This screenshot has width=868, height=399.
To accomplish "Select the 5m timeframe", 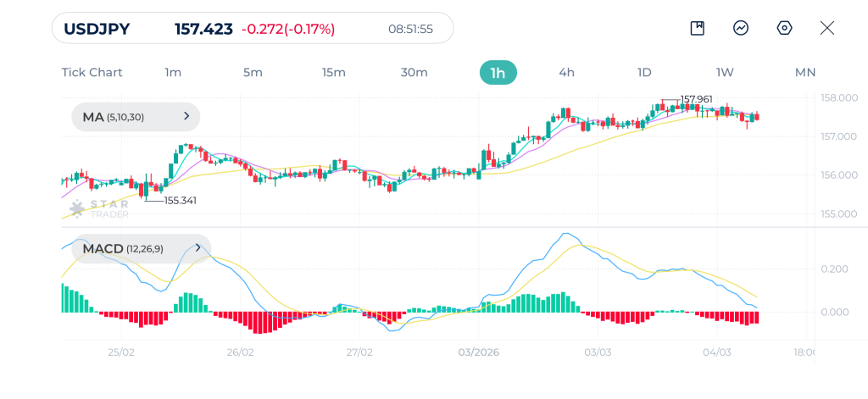I will click(253, 73).
